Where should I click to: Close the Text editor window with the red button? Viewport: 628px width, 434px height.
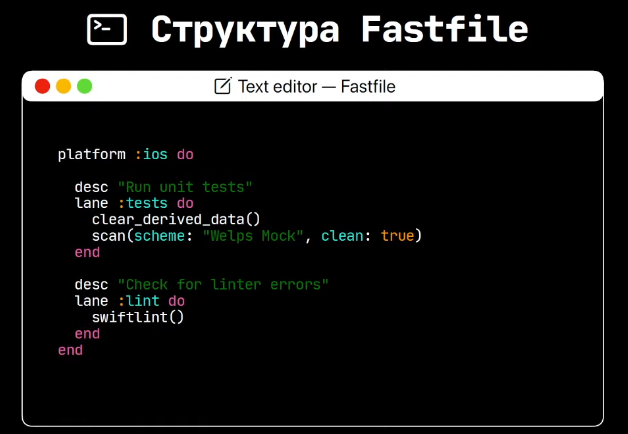click(42, 86)
